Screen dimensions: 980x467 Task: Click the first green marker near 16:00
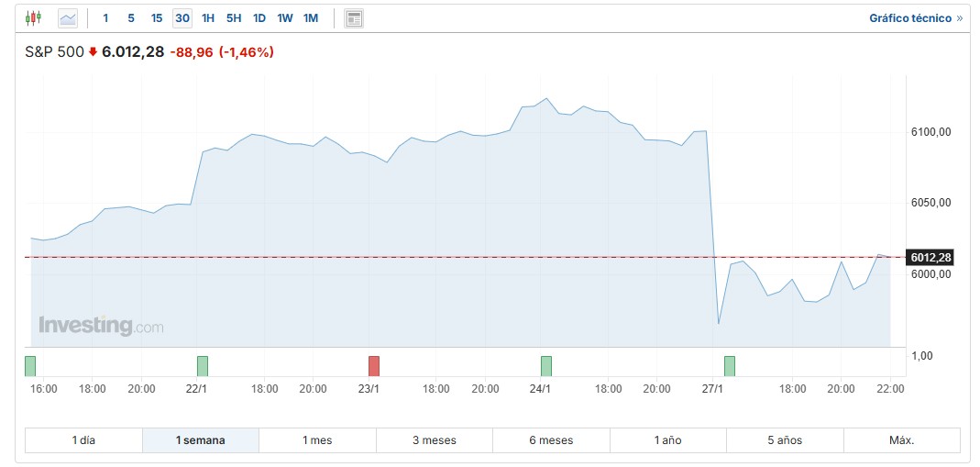[30, 365]
